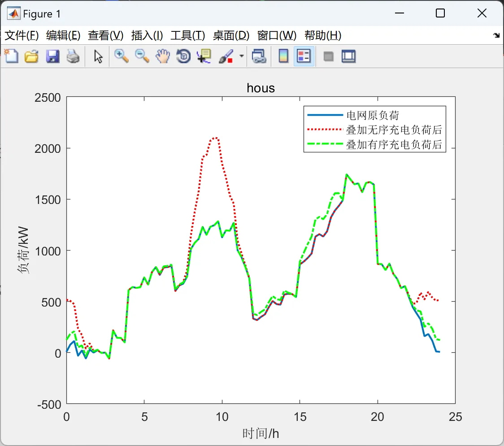Click Hide Plot Tools icon
The width and height of the screenshot is (504, 446).
tap(328, 56)
